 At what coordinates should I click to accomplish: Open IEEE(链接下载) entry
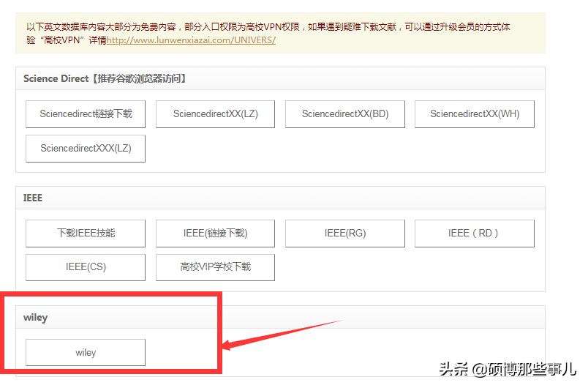pyautogui.click(x=215, y=234)
